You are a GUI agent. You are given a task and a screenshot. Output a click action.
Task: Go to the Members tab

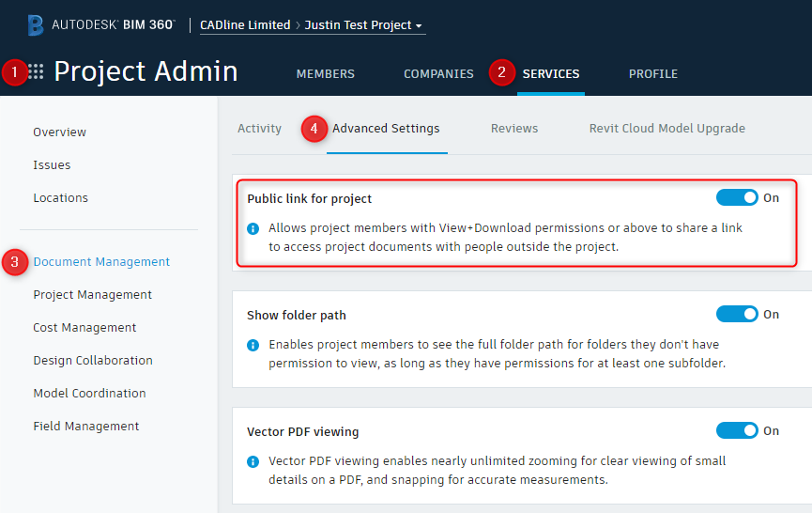325,74
